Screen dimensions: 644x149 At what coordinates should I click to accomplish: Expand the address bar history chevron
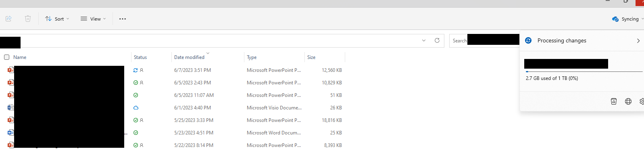pos(424,40)
